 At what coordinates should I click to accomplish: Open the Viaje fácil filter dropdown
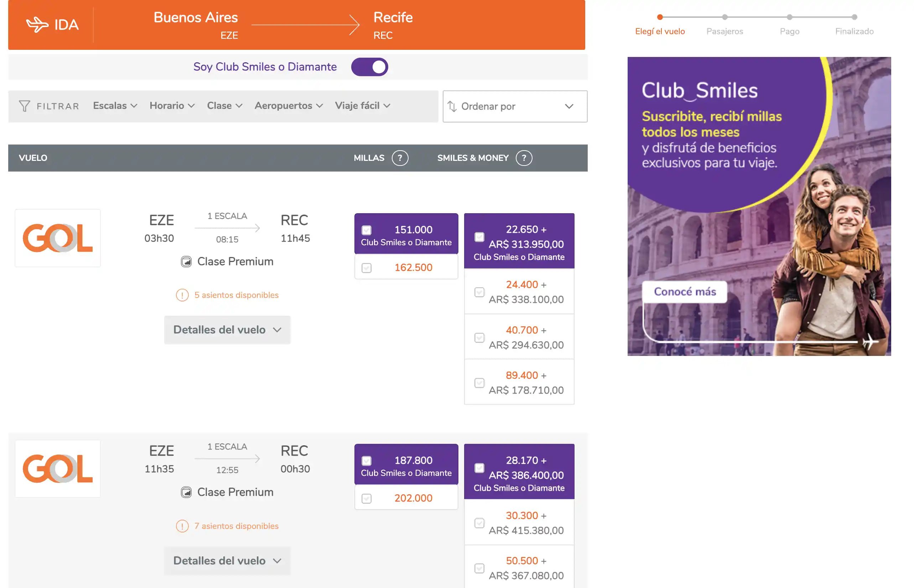click(x=362, y=106)
